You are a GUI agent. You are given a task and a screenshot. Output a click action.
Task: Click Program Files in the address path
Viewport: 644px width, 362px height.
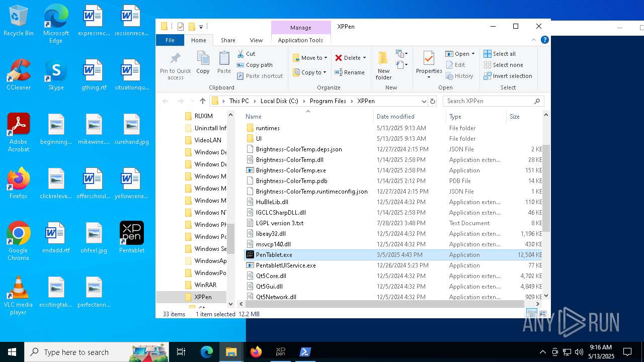tap(328, 101)
